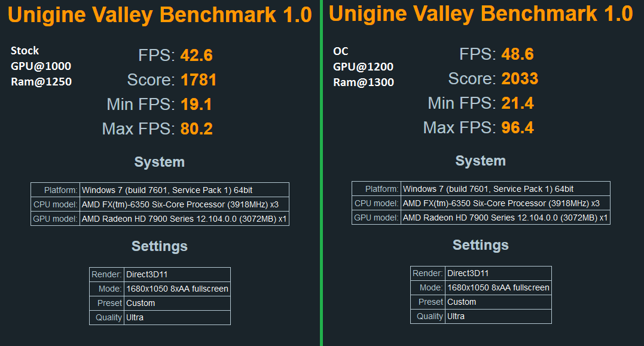Click the Max FPS value 96.4
This screenshot has width=644, height=346.
tap(517, 128)
